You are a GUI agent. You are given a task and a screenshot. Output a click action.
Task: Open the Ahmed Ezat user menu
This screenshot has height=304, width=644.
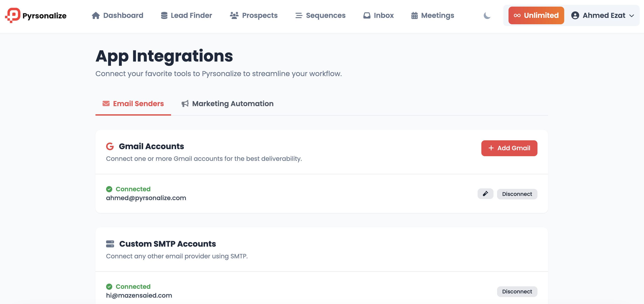(x=604, y=15)
